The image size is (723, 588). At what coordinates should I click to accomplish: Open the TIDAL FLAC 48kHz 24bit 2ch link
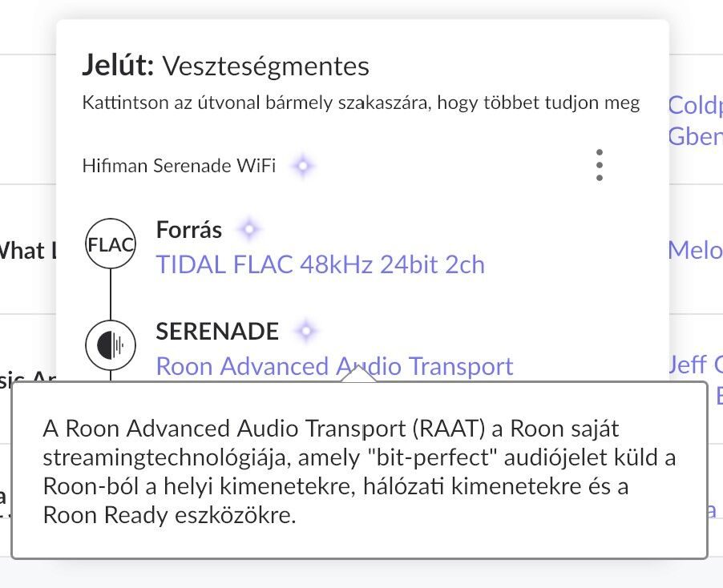pos(321,264)
